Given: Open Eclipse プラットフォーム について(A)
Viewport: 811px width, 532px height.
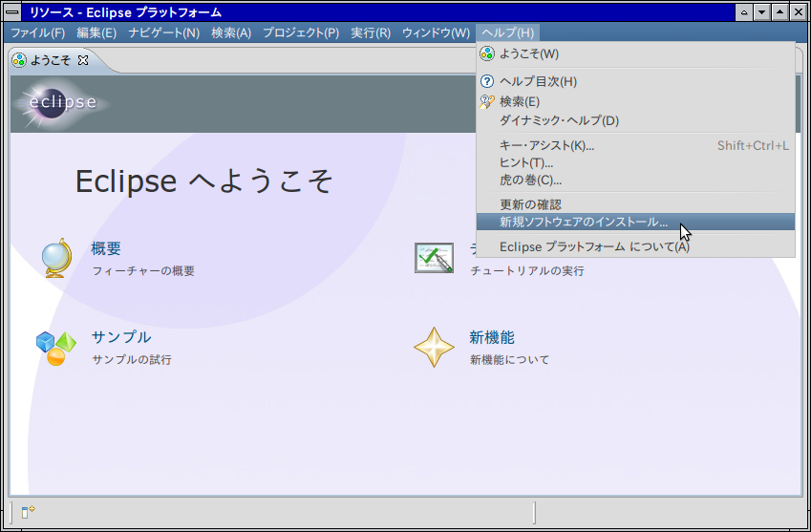Looking at the screenshot, I should 635,247.
